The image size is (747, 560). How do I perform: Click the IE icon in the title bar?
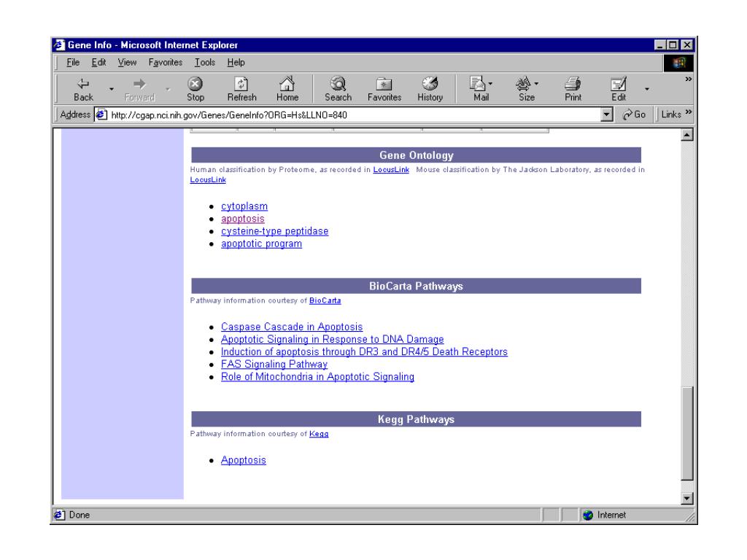(59, 44)
